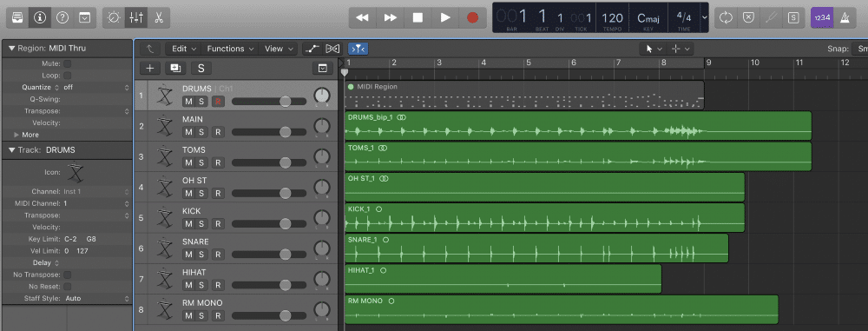This screenshot has height=331, width=868.
Task: Toggle the Count-in 1234 button
Action: [822, 17]
